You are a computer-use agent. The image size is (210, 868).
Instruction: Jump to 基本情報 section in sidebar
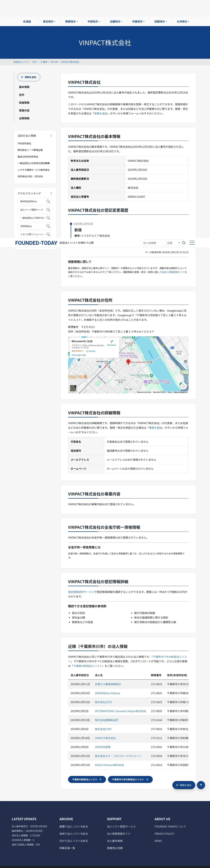click(x=24, y=87)
